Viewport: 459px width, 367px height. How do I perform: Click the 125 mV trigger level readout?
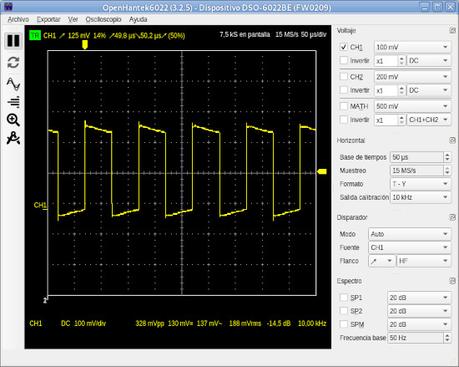pos(79,35)
